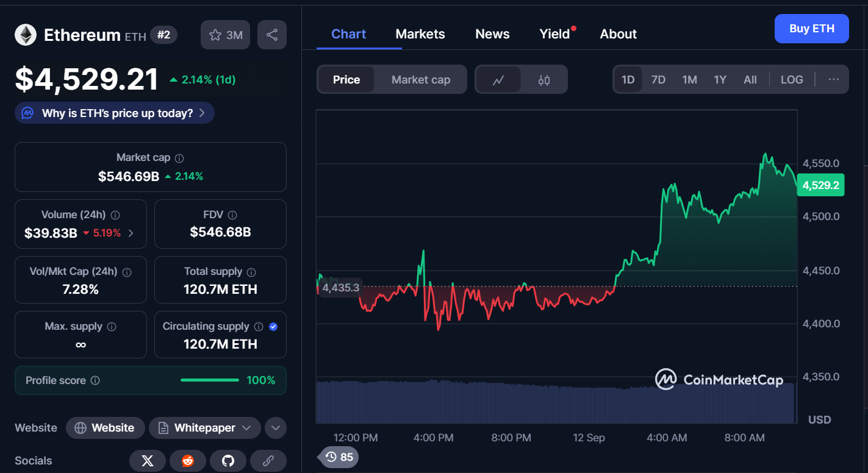This screenshot has width=868, height=473.
Task: Show Max. supply info icon
Action: click(x=112, y=327)
